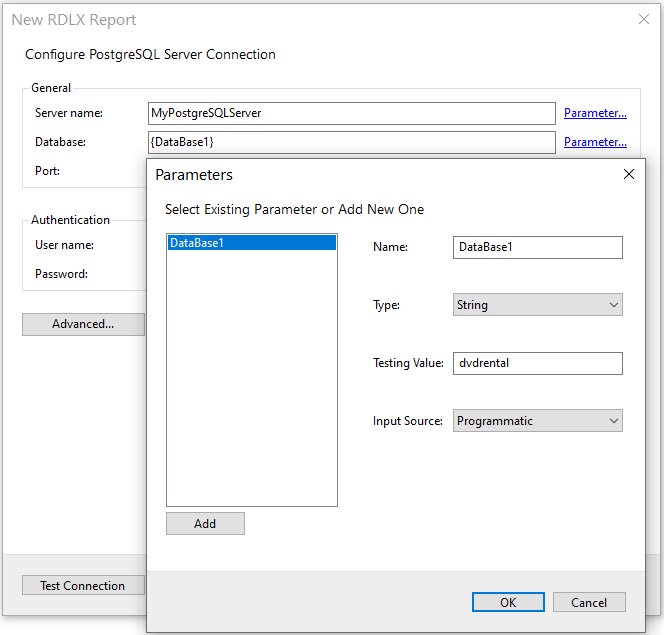The image size is (664, 635).
Task: Close the Parameters dialog with X
Action: pos(629,174)
